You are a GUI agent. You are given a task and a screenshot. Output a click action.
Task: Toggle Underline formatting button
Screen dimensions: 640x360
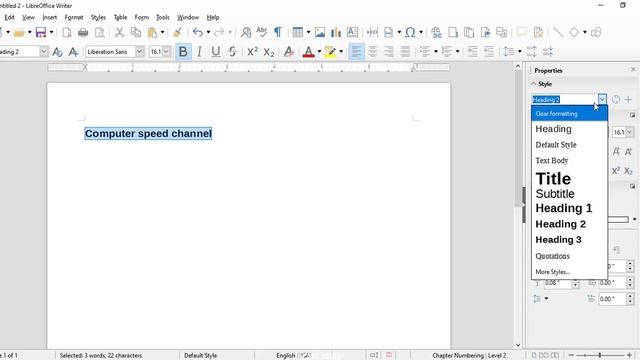click(x=216, y=52)
